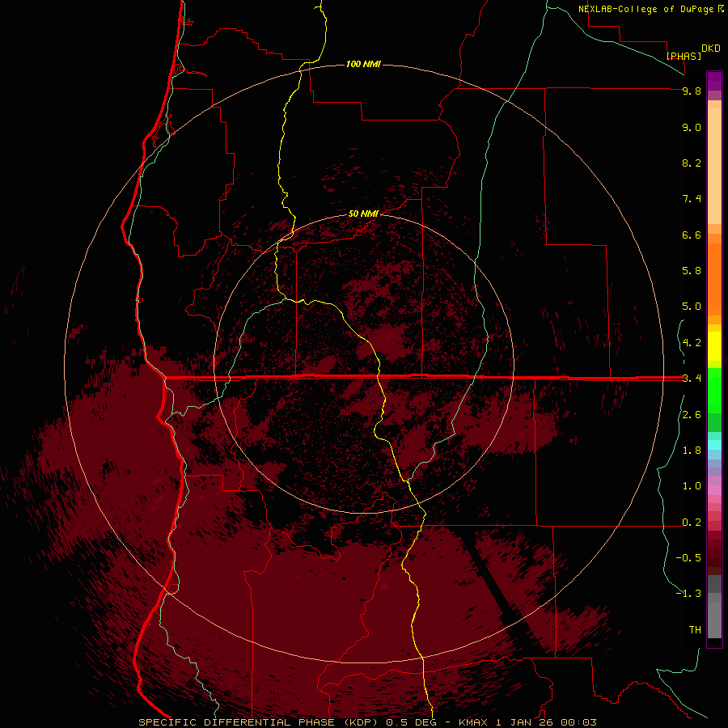Select the 1.0 scale value

click(x=692, y=486)
